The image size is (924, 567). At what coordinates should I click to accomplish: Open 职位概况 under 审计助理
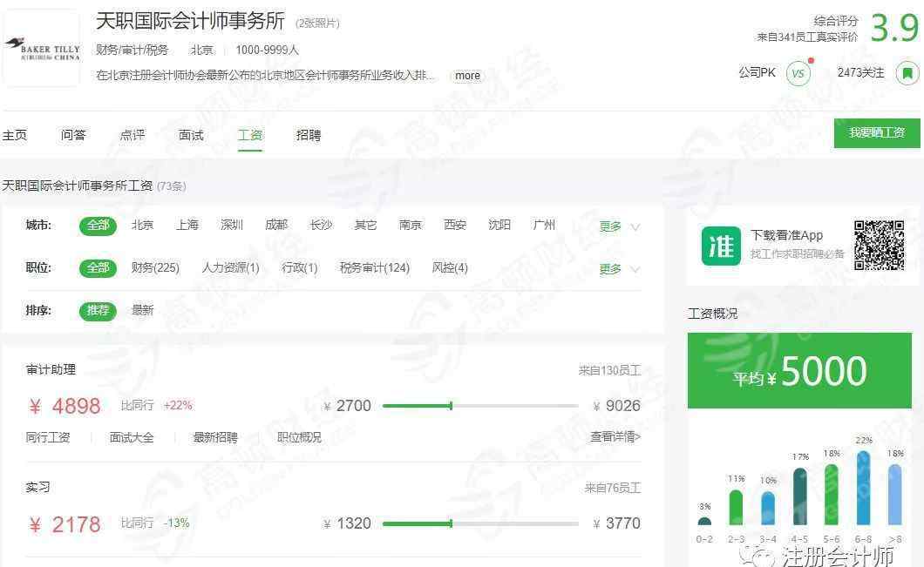(299, 437)
